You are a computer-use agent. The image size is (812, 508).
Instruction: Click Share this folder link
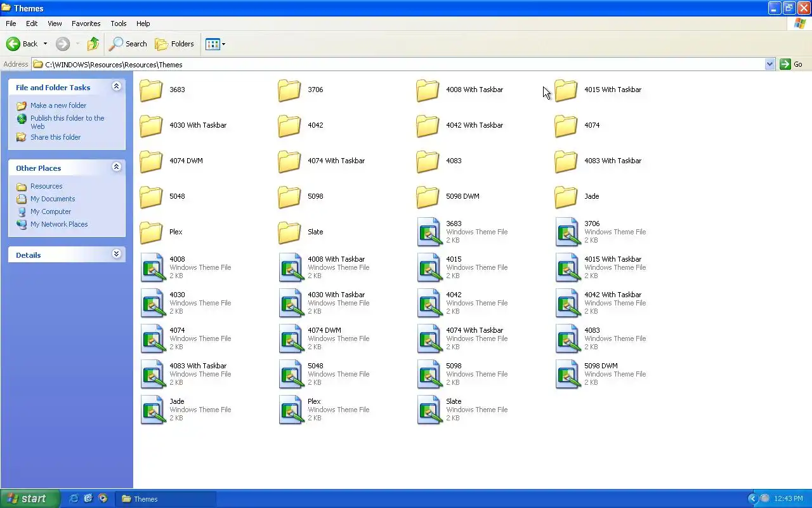(x=55, y=137)
